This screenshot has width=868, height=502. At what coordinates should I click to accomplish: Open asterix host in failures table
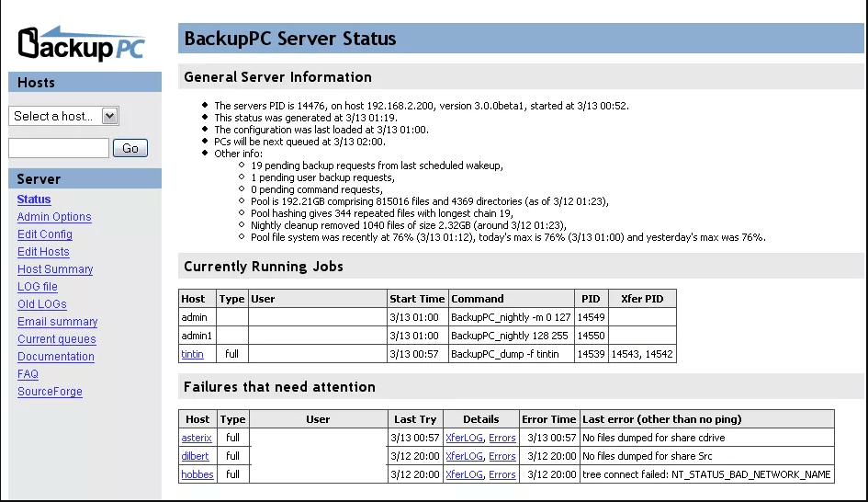coord(197,438)
